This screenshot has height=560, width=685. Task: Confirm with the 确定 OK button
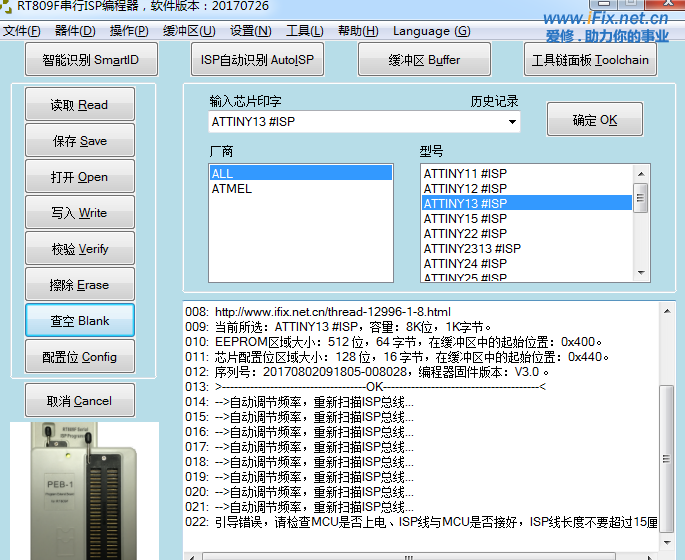click(x=595, y=120)
